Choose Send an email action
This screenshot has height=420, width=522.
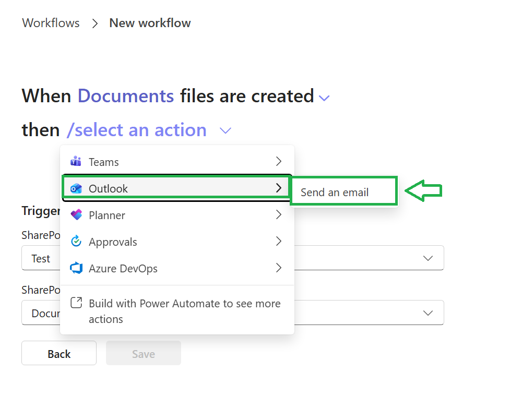[344, 192]
